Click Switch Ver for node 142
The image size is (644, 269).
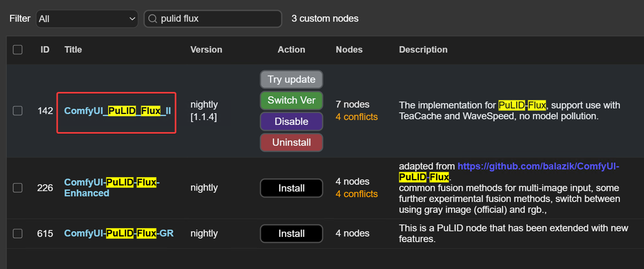point(291,100)
